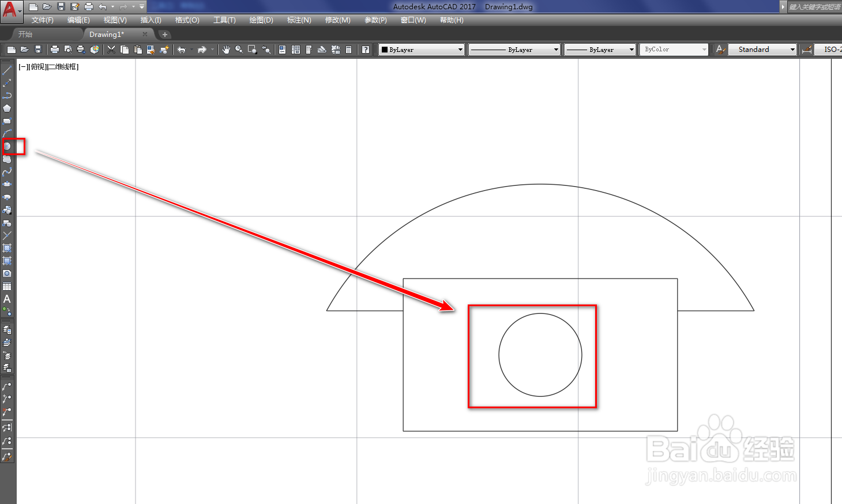Open the text style Standard dropdown
This screenshot has width=842, height=504.
762,50
